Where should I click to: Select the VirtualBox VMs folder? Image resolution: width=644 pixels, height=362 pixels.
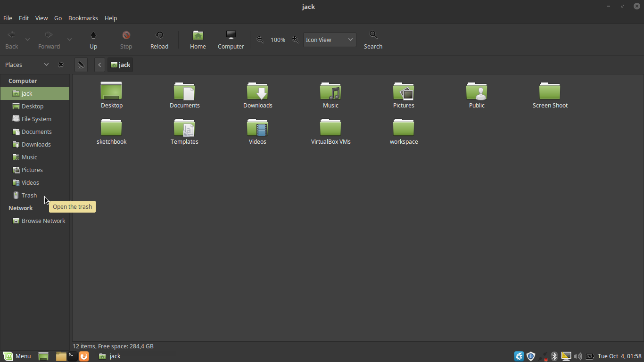point(330,132)
